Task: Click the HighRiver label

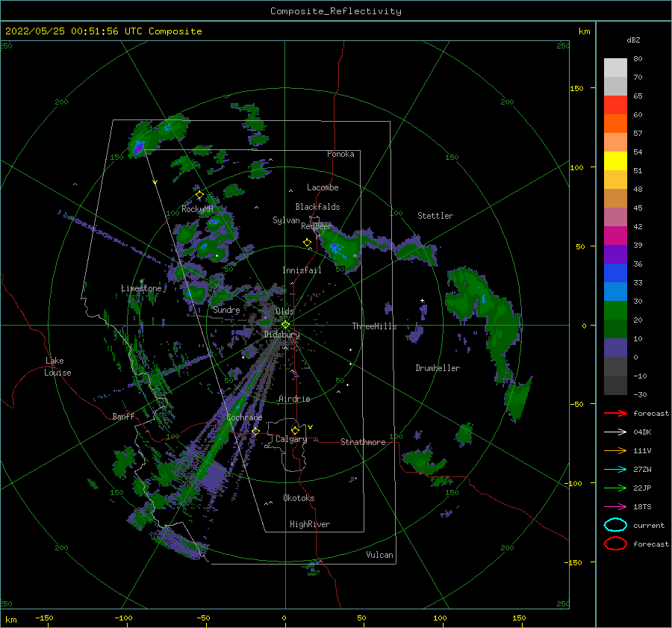Action: coord(310,524)
